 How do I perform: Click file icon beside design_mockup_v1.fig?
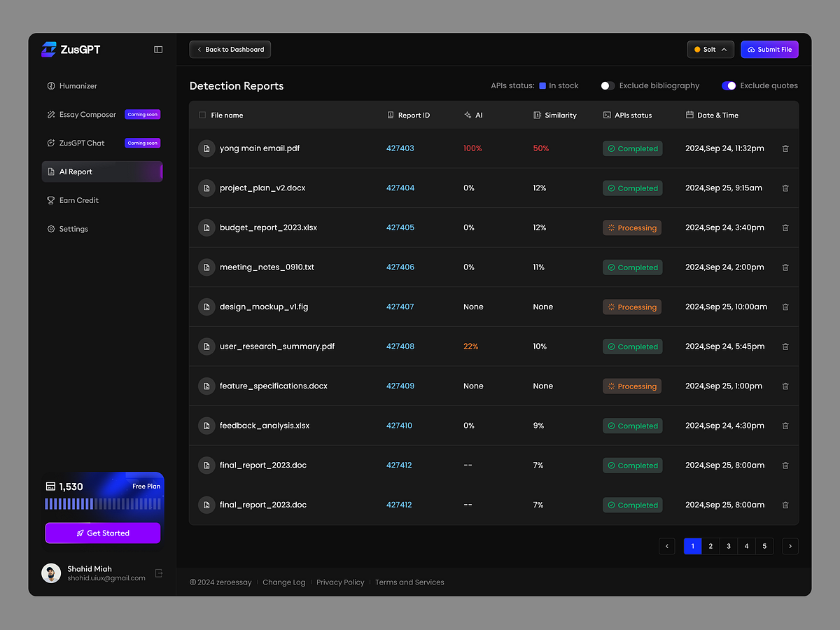point(206,307)
